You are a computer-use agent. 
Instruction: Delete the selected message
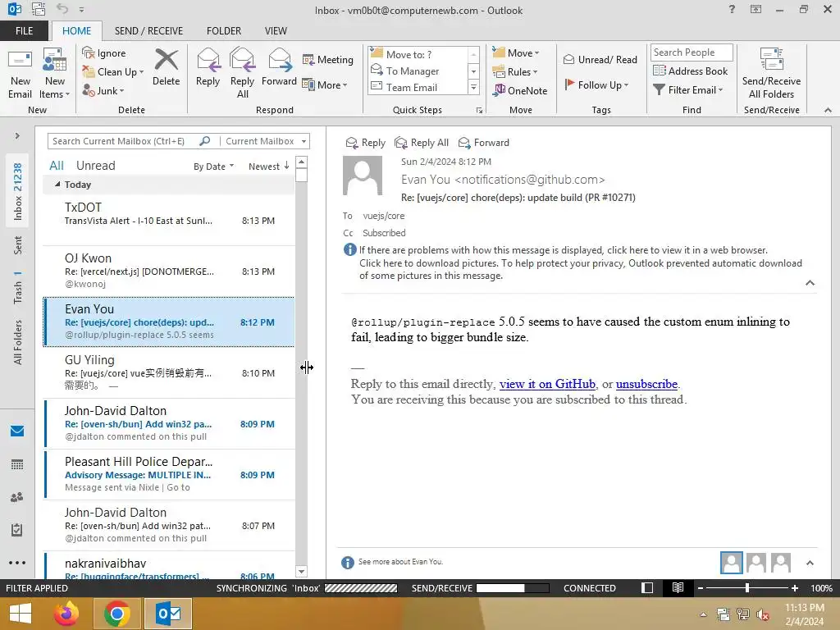(166, 67)
